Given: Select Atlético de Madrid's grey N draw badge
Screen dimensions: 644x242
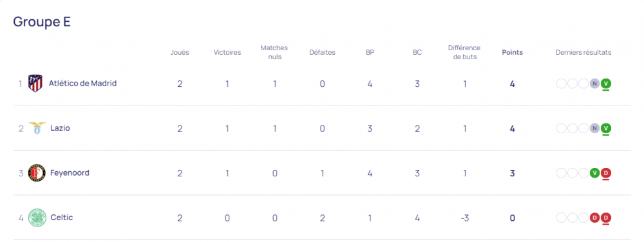Looking at the screenshot, I should tap(594, 84).
